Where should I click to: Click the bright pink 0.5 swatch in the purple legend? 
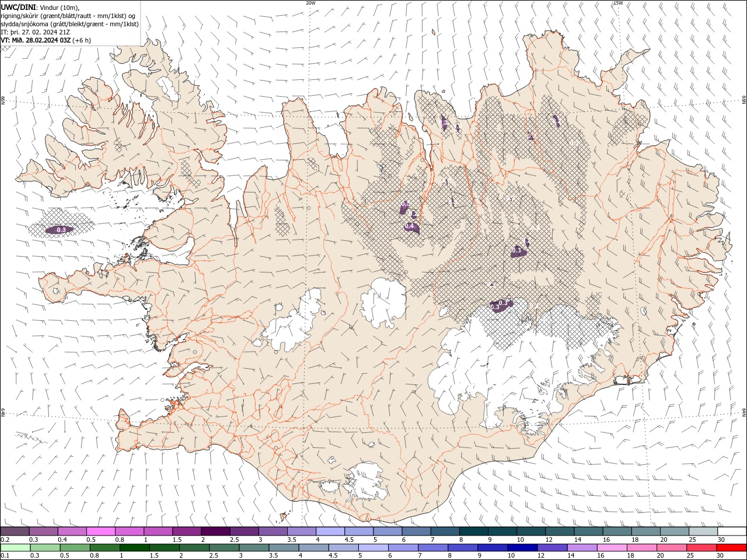pyautogui.click(x=100, y=531)
